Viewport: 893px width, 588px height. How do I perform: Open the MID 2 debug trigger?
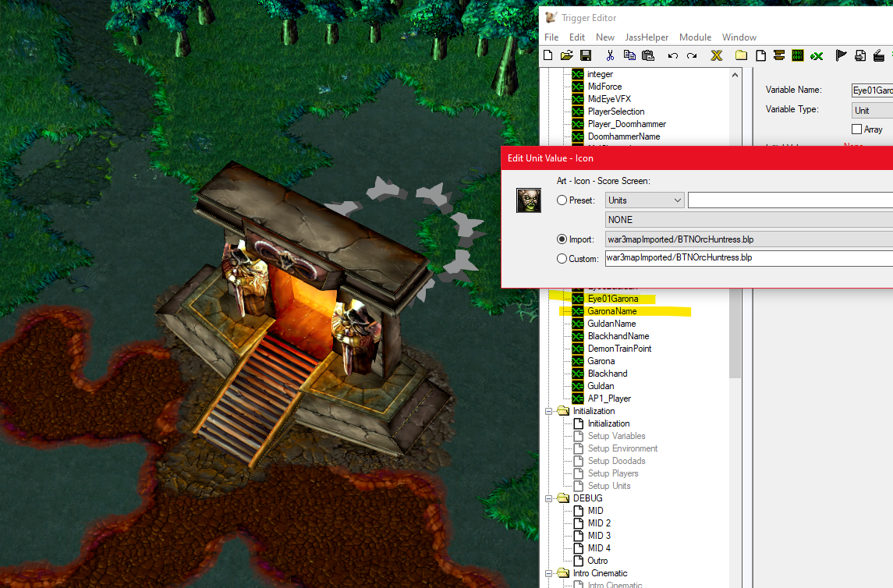[x=599, y=523]
